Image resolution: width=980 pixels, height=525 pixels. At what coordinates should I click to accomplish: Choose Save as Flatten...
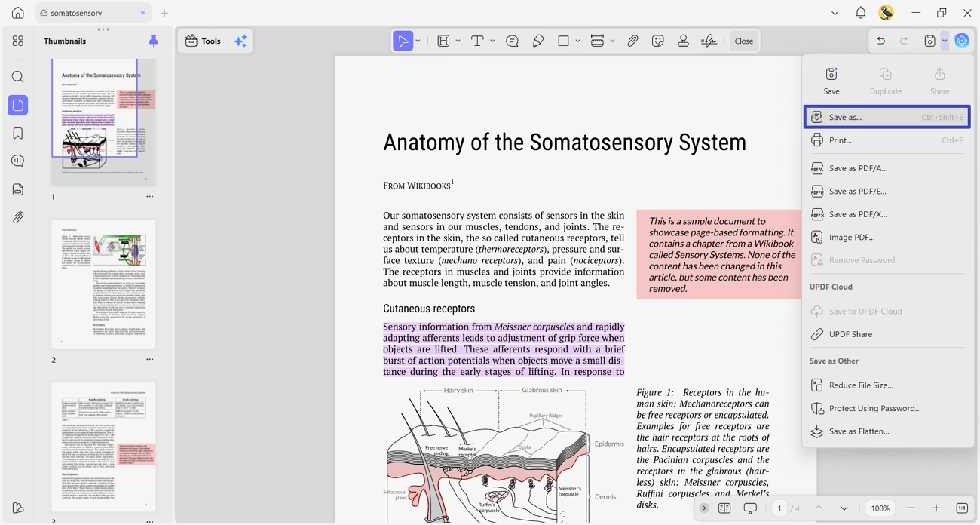[x=887, y=431]
